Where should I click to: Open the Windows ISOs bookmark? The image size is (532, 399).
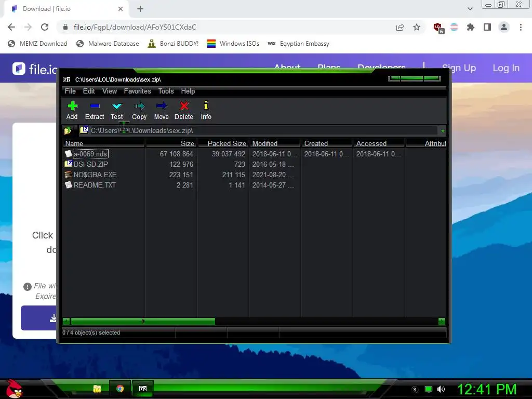(x=233, y=44)
